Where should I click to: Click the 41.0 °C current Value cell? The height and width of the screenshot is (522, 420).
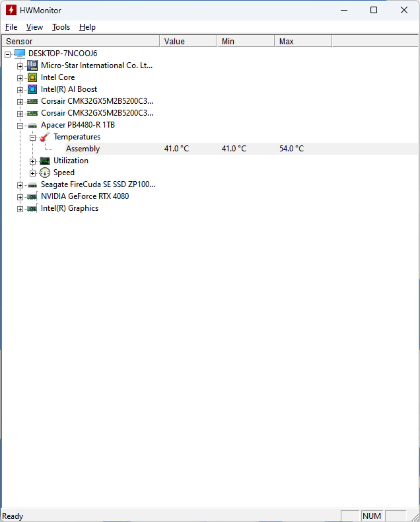(x=176, y=149)
